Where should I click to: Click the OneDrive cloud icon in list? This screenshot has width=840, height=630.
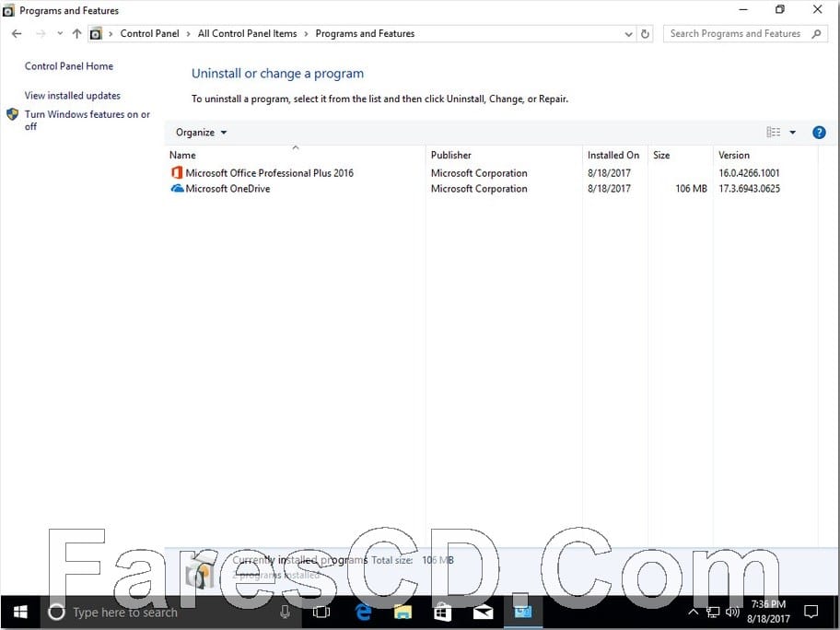(177, 189)
